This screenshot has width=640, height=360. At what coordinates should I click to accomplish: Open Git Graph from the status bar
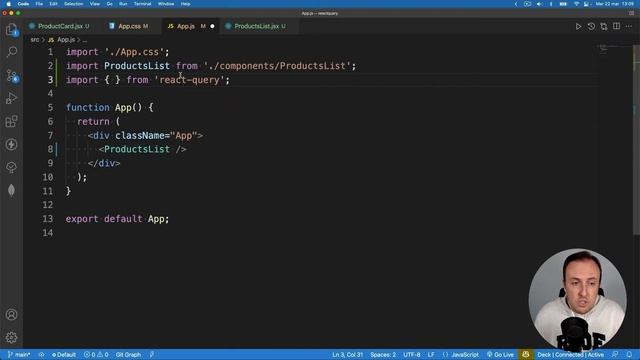click(128, 355)
